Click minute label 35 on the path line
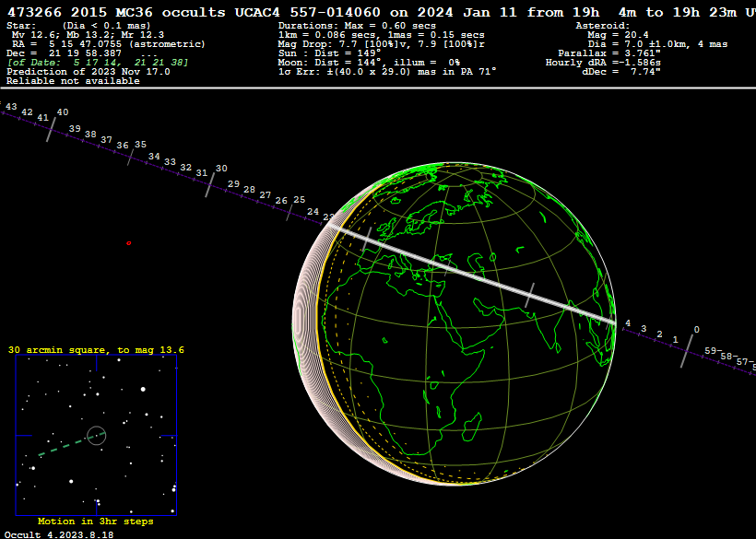 click(x=140, y=145)
